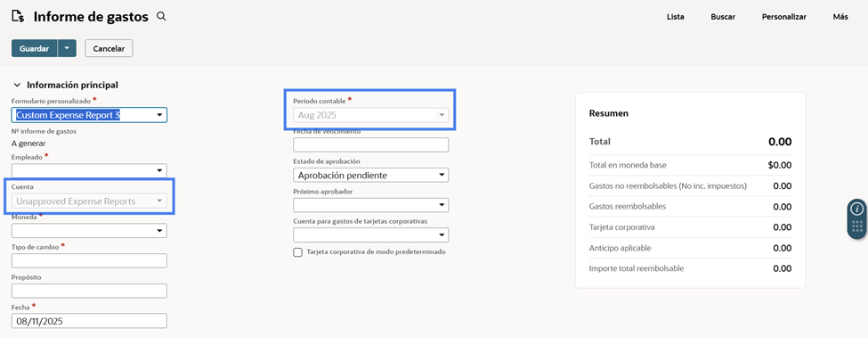
Task: Click the Fecha de vencimiento field
Action: click(x=371, y=145)
